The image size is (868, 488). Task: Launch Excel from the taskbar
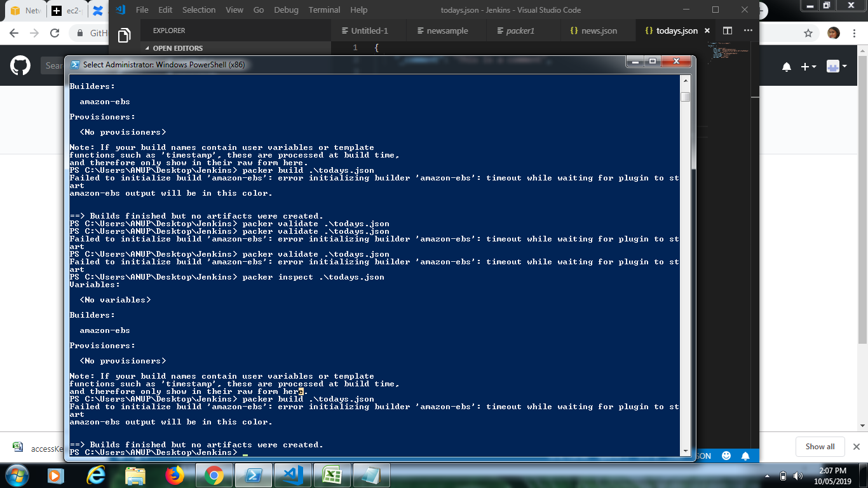tap(332, 475)
